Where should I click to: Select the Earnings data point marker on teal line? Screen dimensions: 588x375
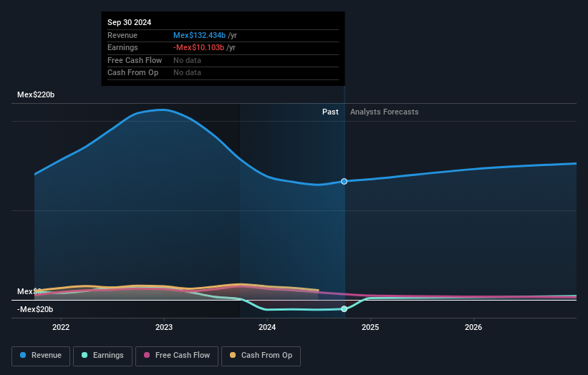[344, 309]
